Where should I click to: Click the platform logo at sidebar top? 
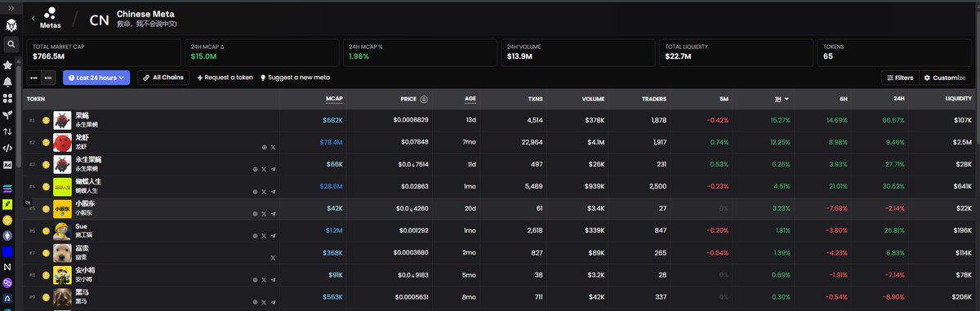coord(11,26)
